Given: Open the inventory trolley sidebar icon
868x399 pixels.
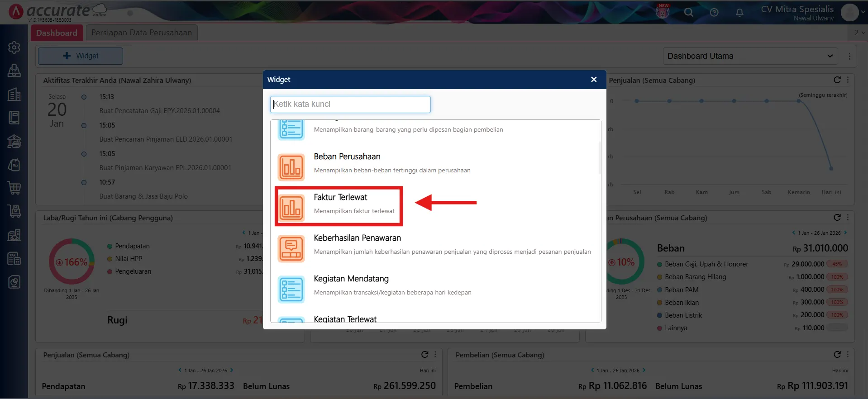Looking at the screenshot, I should 14,212.
